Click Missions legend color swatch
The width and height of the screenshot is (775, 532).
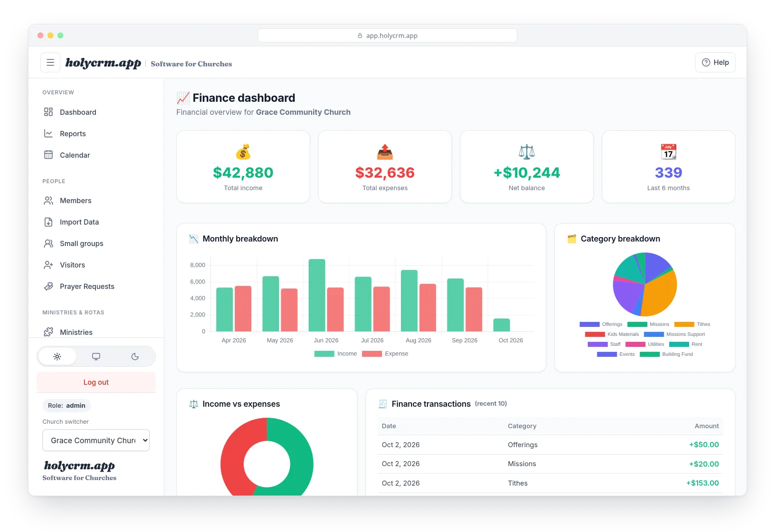pos(637,324)
